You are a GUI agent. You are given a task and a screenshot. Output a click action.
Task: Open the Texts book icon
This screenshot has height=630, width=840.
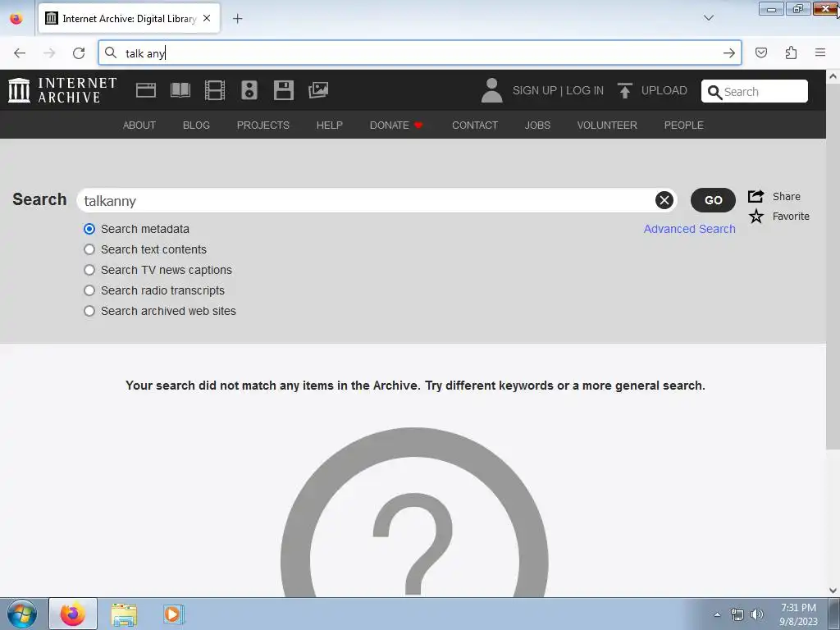point(180,90)
